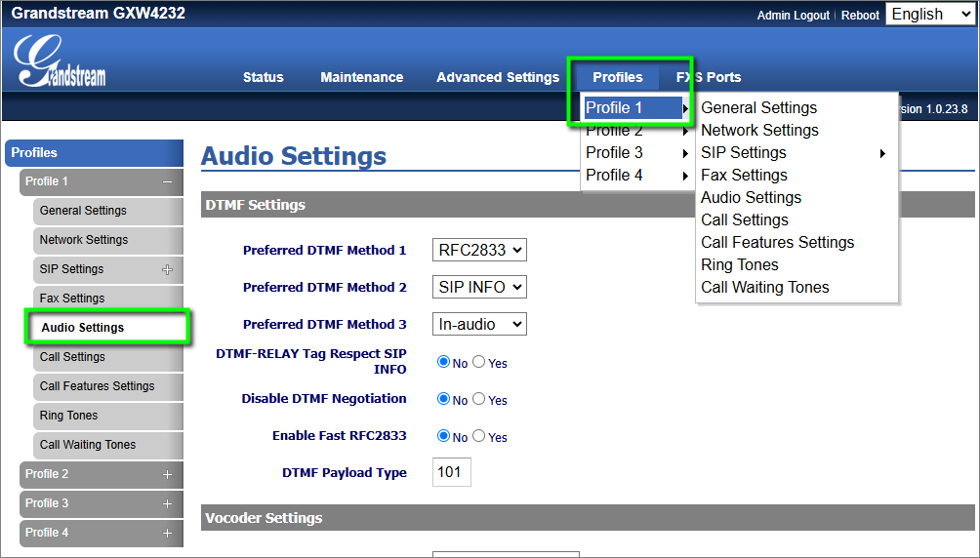Click the Reboot link
The height and width of the screenshot is (558, 980).
click(859, 15)
